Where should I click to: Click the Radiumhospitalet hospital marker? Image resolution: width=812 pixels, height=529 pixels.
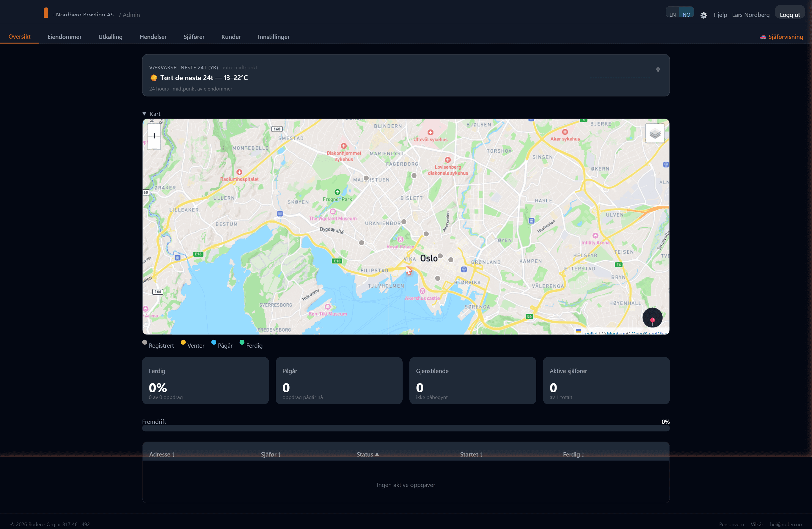239,172
